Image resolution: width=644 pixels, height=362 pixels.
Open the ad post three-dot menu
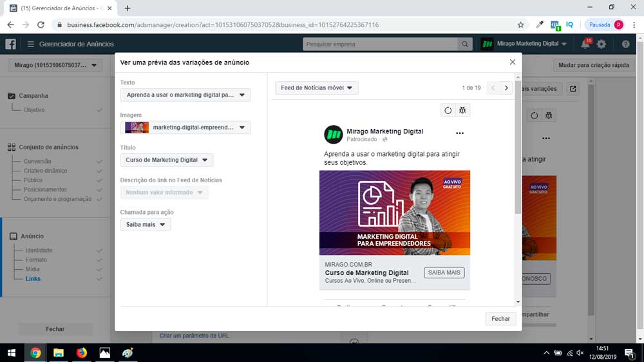pos(460,133)
